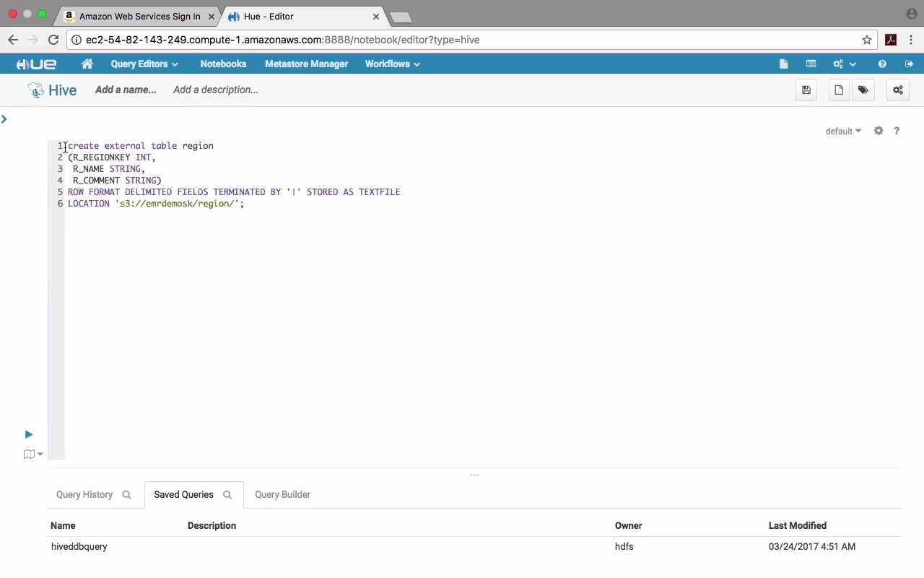Viewport: 924px width, 578px height.
Task: Expand the left assist panel arrow
Action: (x=4, y=118)
